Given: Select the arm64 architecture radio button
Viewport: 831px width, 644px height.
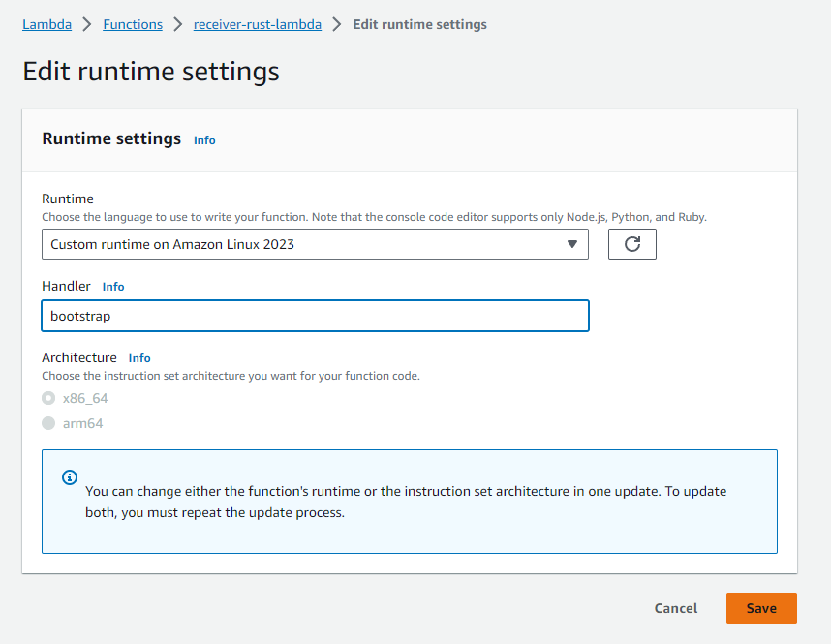Looking at the screenshot, I should pos(48,423).
